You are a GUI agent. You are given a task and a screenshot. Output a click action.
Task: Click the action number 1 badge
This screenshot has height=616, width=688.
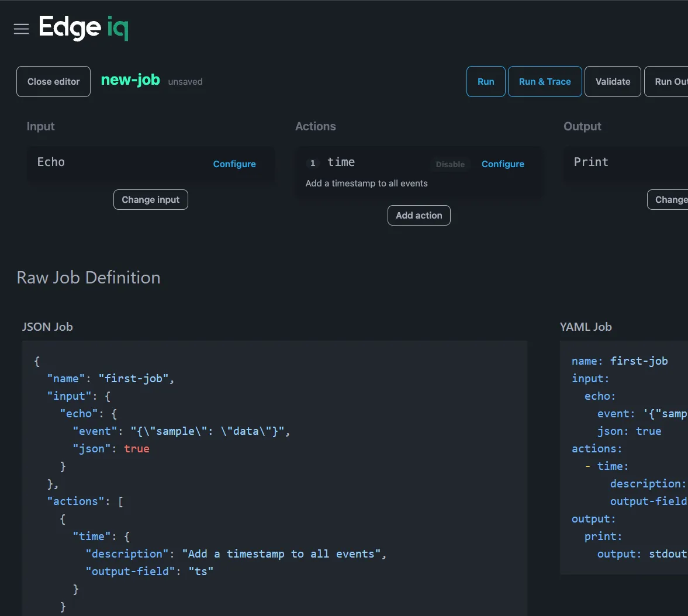pos(312,163)
